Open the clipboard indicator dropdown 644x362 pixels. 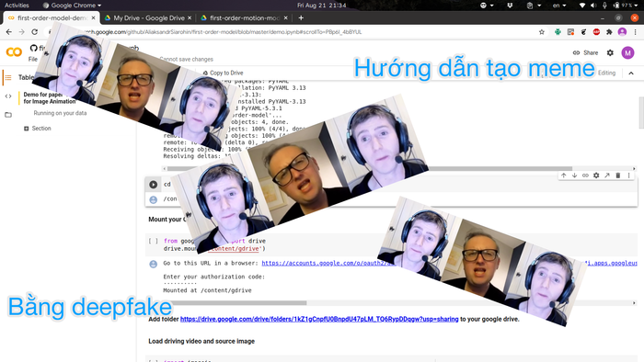coord(534,6)
